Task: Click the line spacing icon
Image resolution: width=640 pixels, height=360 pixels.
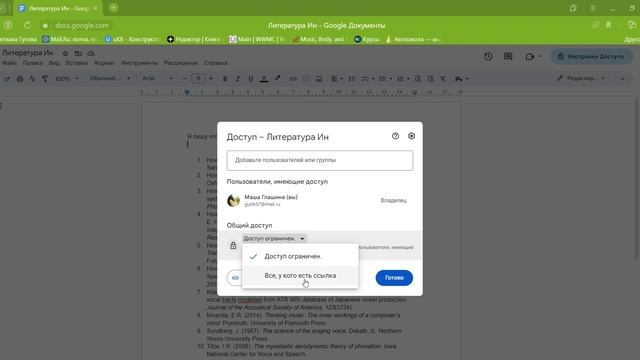Action: [351, 78]
